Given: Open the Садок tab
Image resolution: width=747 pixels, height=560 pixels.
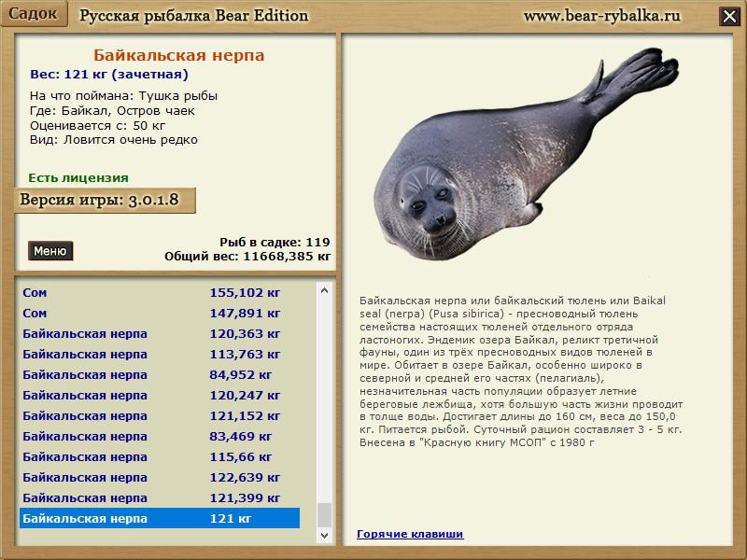Looking at the screenshot, I should tap(34, 14).
